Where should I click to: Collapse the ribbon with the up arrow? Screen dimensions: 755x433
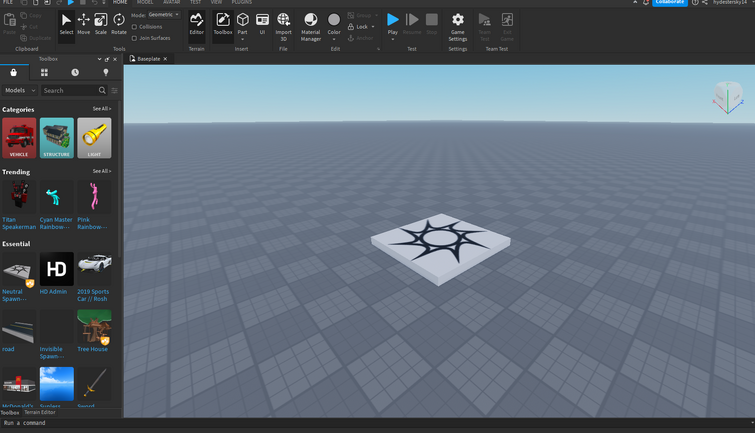635,2
